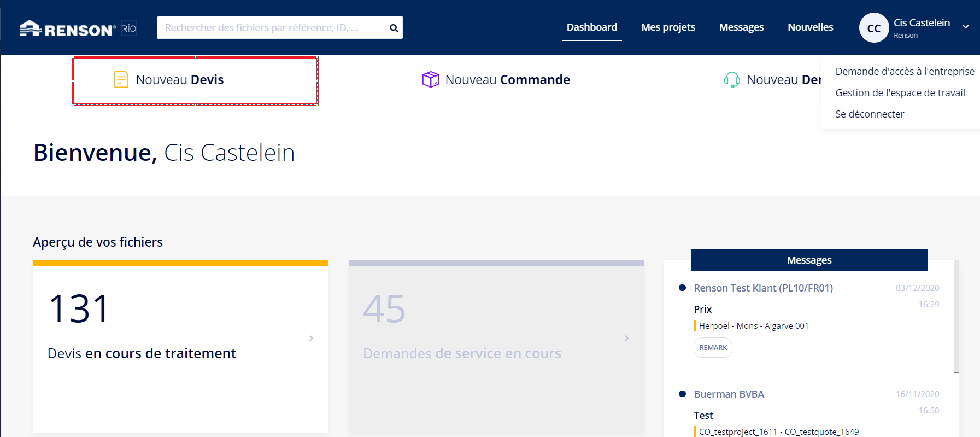Open Demandes de service chevron arrow
Screen dimensions: 980x437
(626, 339)
